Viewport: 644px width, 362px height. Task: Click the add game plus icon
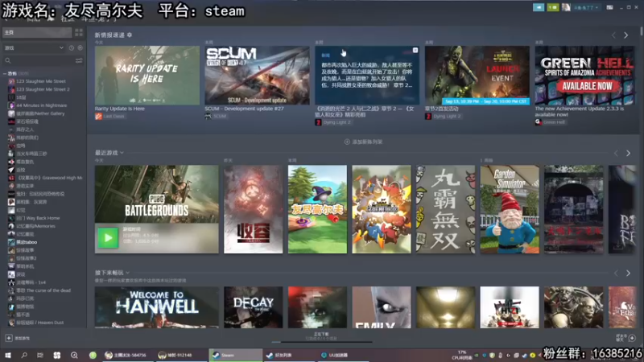9,338
